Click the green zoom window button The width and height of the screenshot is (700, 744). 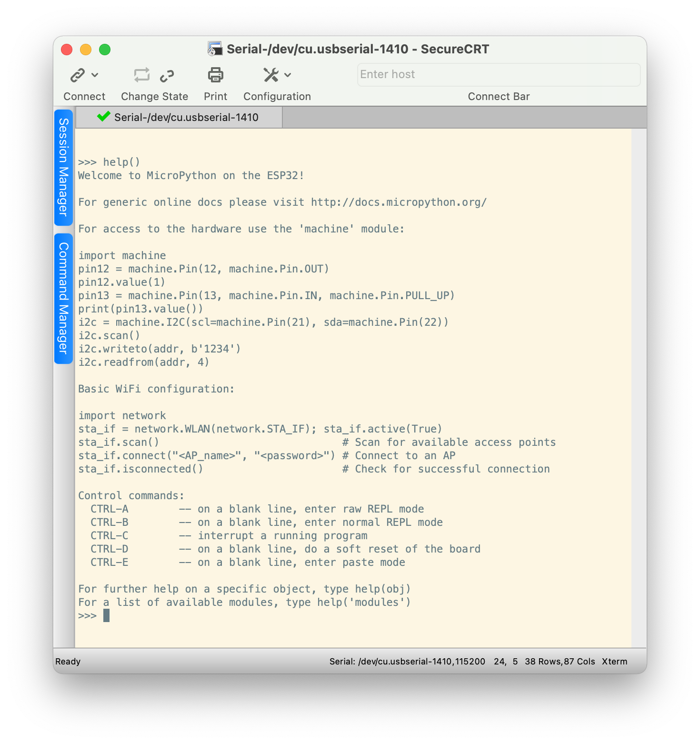click(x=105, y=50)
